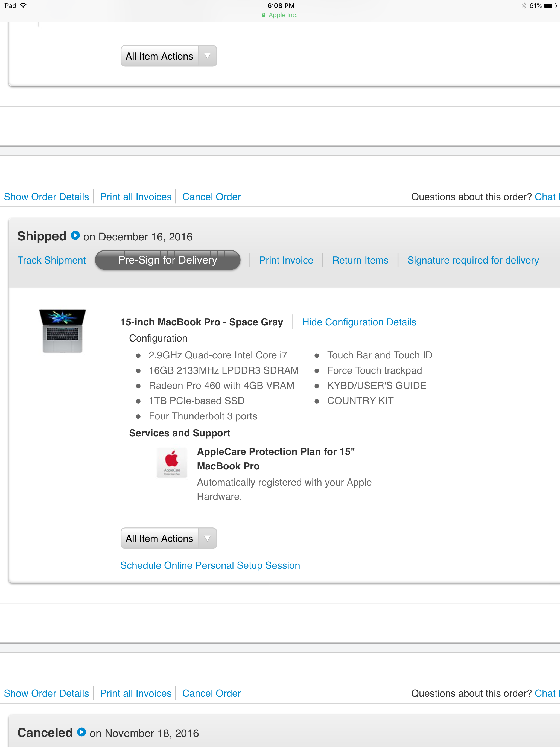Click the Apple Inc. address bar
Screen dimensions: 560x747
[280, 15]
